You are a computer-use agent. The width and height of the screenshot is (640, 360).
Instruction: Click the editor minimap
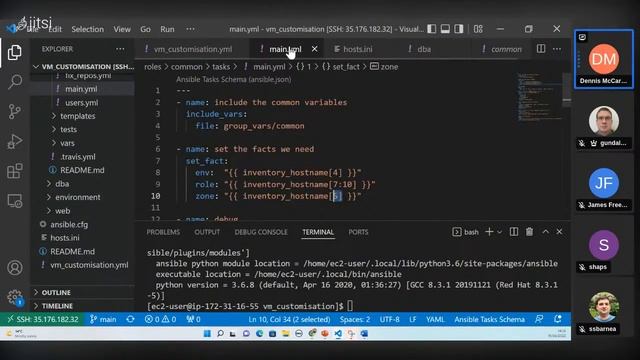[539, 97]
